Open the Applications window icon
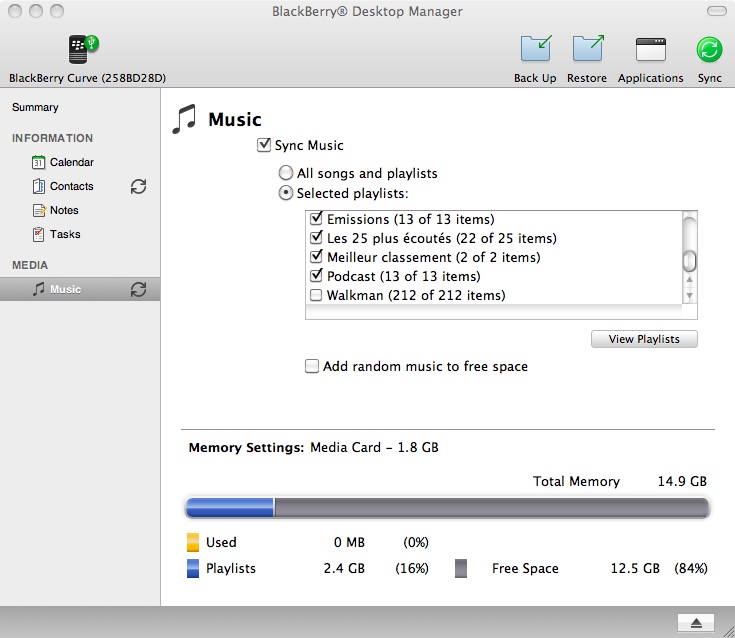735x638 pixels. [x=651, y=49]
